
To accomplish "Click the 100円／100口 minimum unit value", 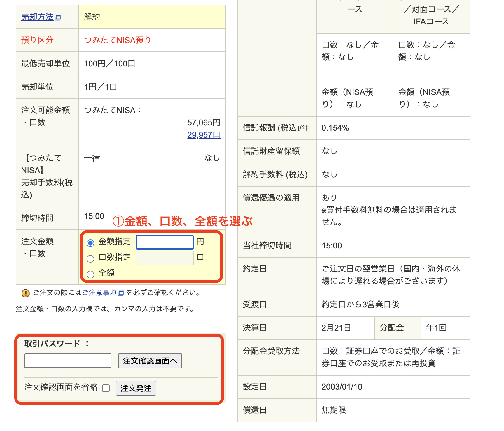I will pyautogui.click(x=109, y=64).
